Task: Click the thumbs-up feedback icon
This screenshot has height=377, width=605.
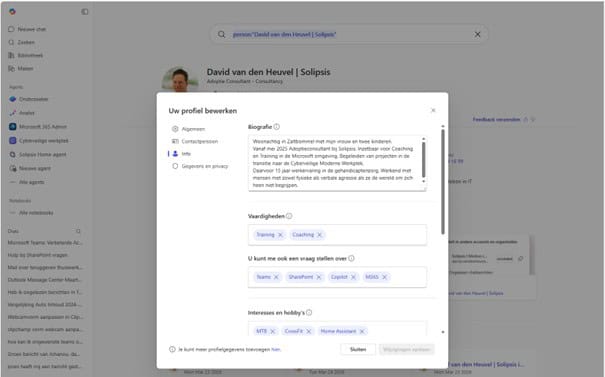Action: coord(526,120)
